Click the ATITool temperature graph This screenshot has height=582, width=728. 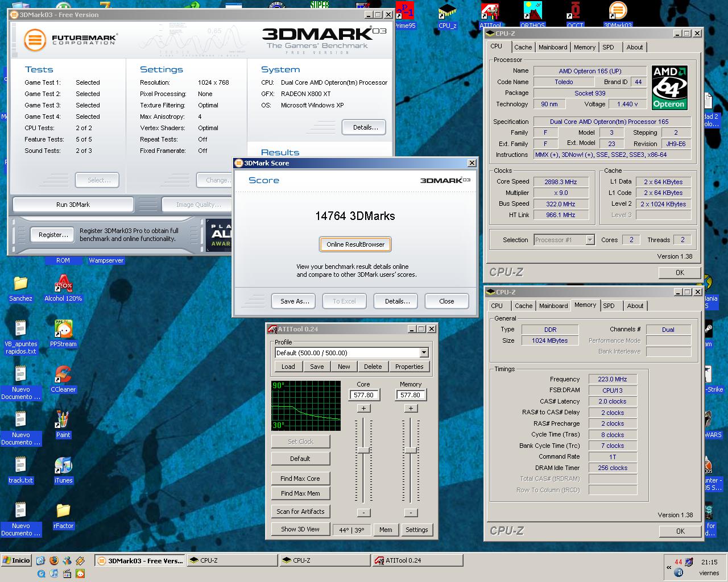pyautogui.click(x=306, y=406)
